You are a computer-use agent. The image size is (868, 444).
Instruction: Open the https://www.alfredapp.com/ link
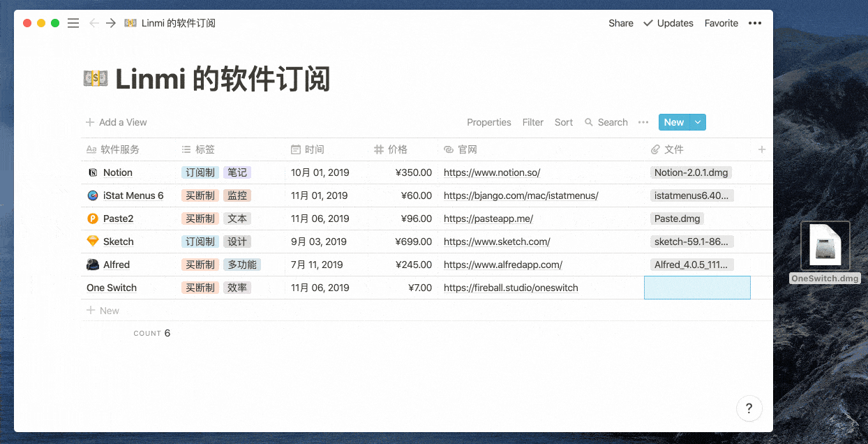[x=503, y=265]
